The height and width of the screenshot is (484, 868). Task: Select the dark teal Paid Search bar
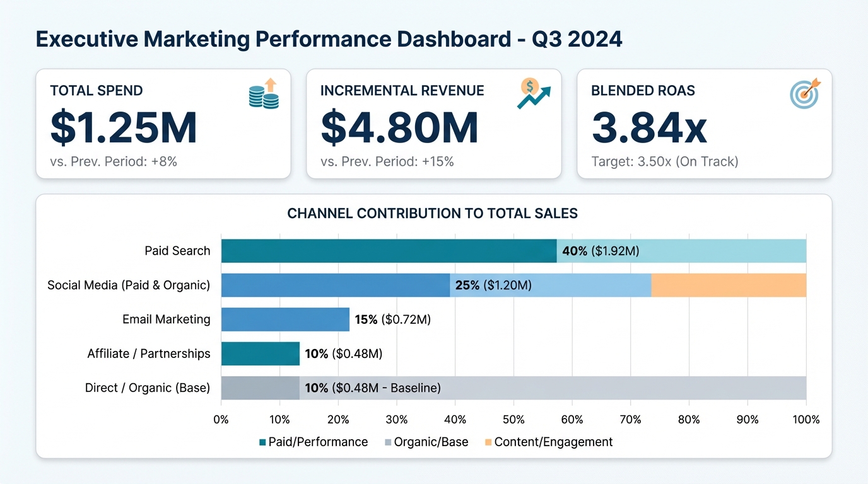(389, 251)
